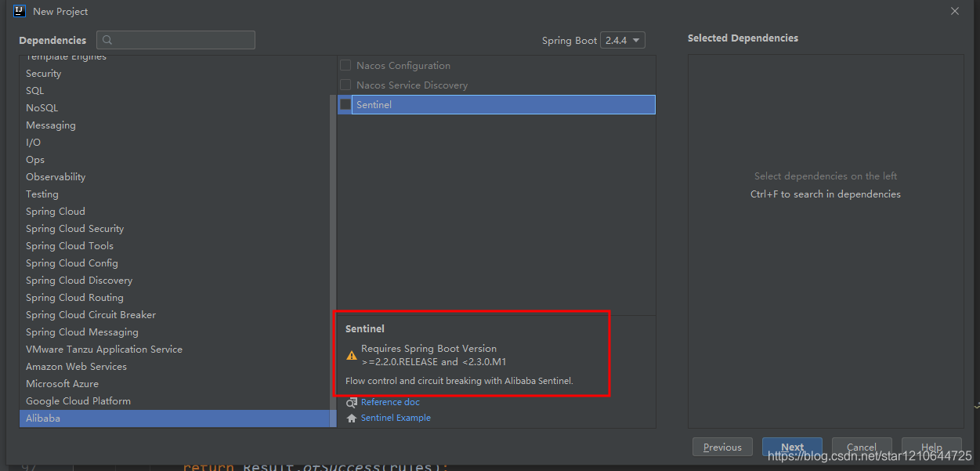Proceed with the Next button
The image size is (980, 471).
792,447
